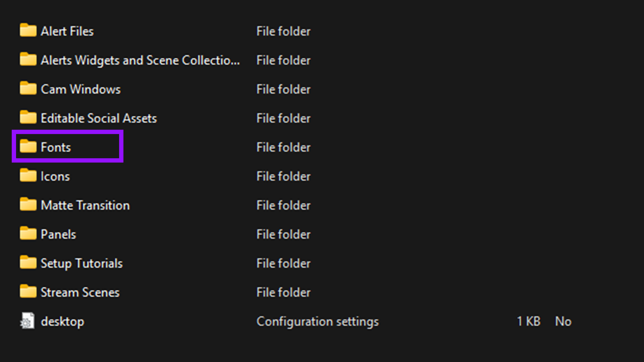This screenshot has width=644, height=362.
Task: Click the Fonts folder icon
Action: tap(27, 147)
